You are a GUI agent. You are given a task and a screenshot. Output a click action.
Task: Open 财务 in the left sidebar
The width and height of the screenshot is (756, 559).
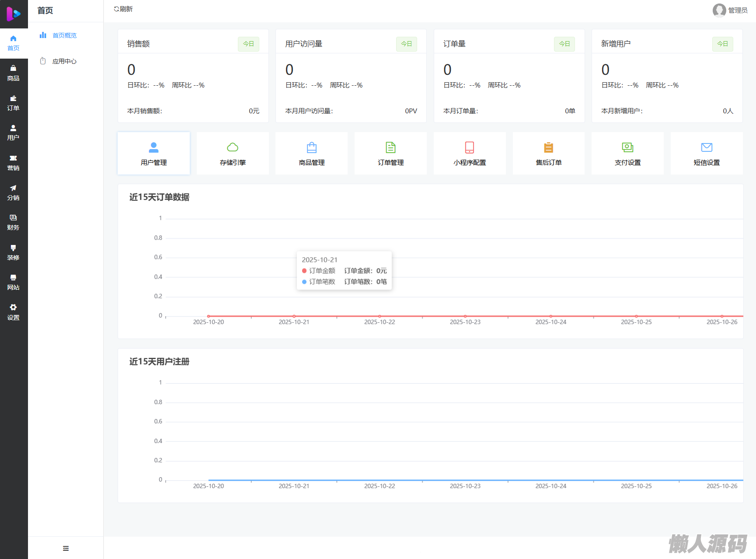[x=14, y=222]
